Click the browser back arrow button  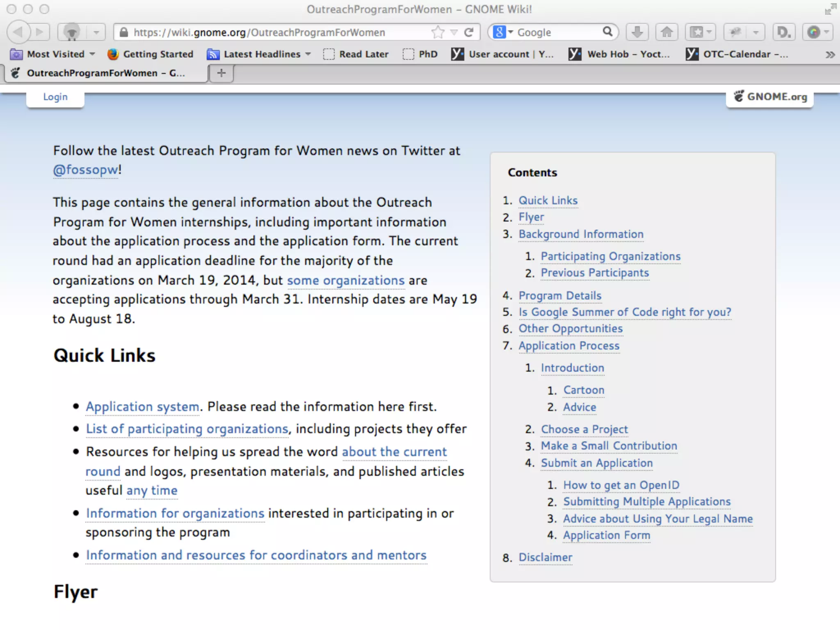[18, 32]
